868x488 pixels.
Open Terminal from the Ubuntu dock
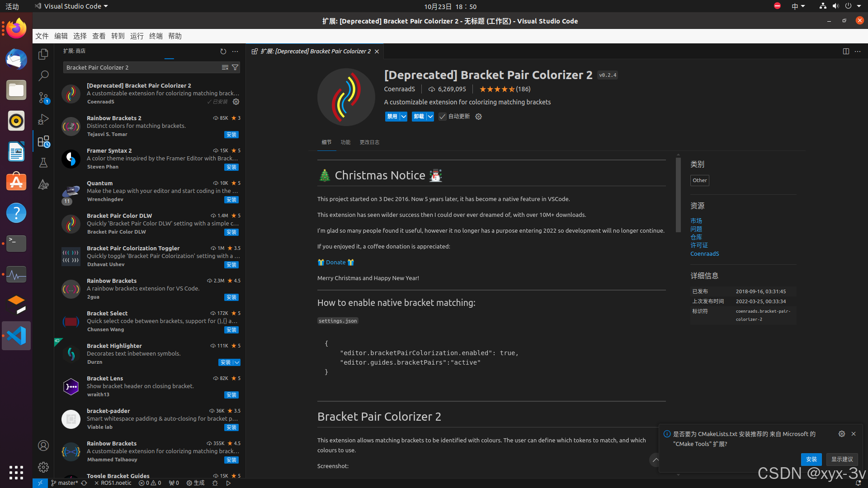[16, 244]
